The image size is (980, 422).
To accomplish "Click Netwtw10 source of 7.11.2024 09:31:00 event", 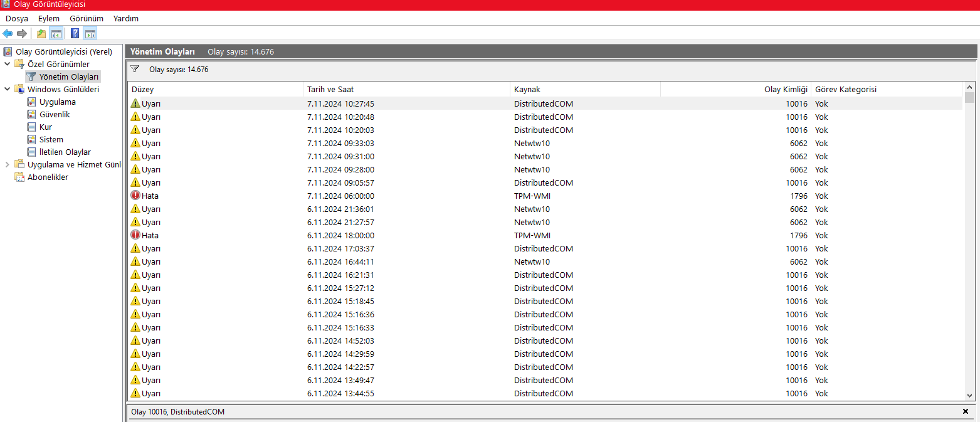I will (532, 156).
